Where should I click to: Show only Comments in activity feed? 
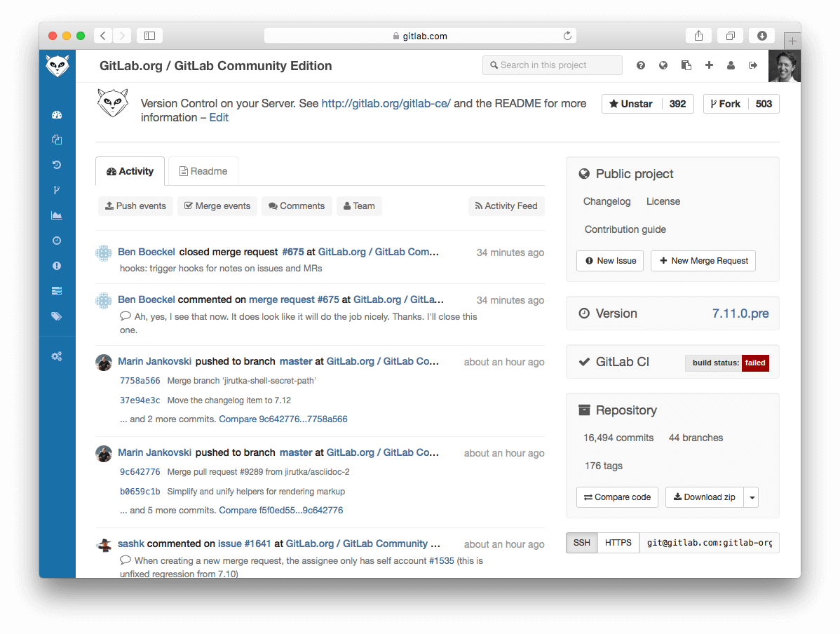point(297,205)
